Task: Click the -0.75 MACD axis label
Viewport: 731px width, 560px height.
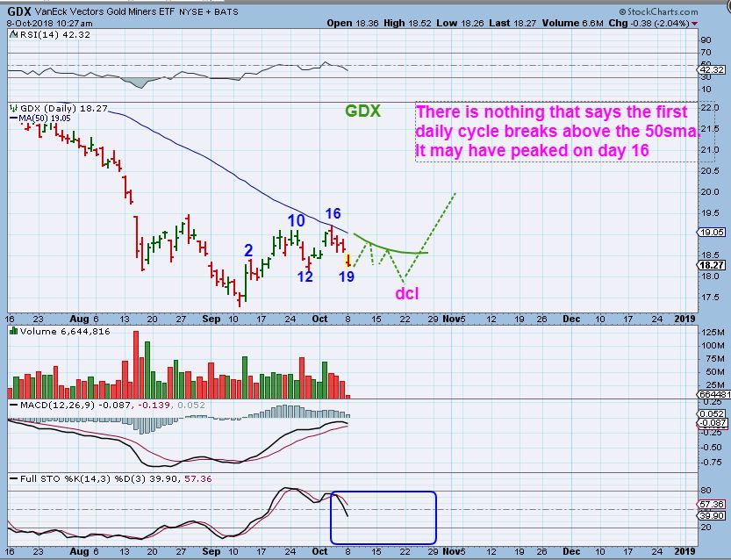Action: pyautogui.click(x=711, y=462)
